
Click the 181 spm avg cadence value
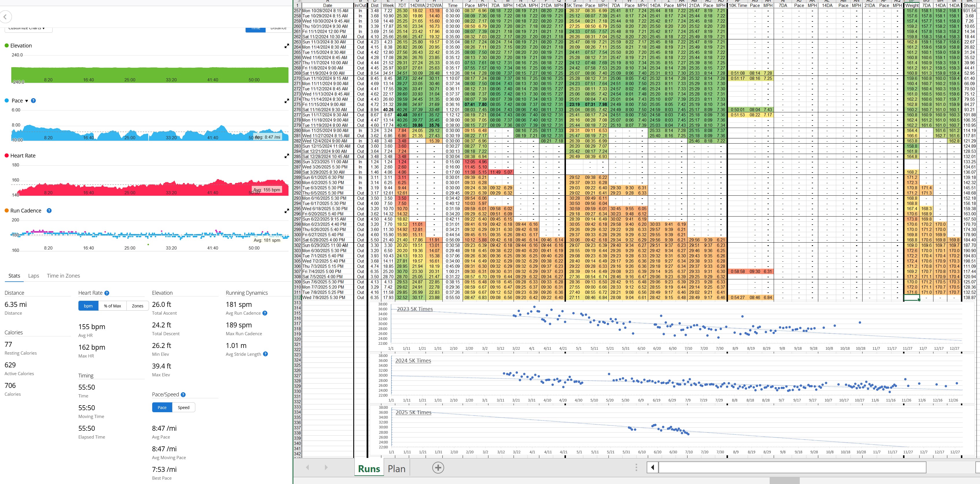click(x=238, y=305)
